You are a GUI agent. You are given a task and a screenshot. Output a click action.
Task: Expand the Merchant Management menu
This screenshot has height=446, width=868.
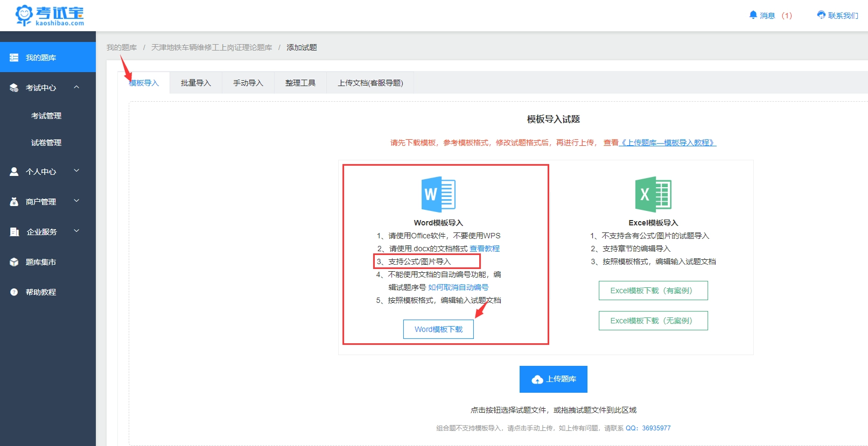tap(76, 201)
